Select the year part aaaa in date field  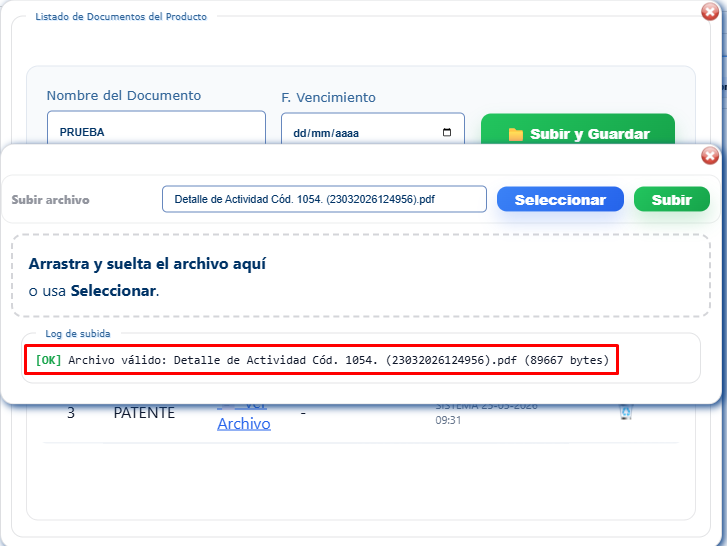click(345, 133)
